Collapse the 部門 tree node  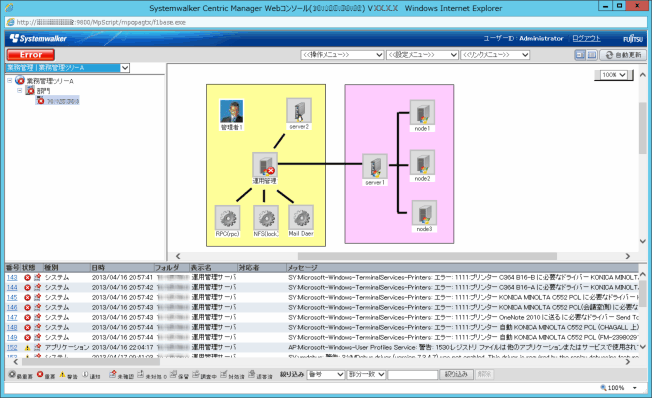click(20, 90)
